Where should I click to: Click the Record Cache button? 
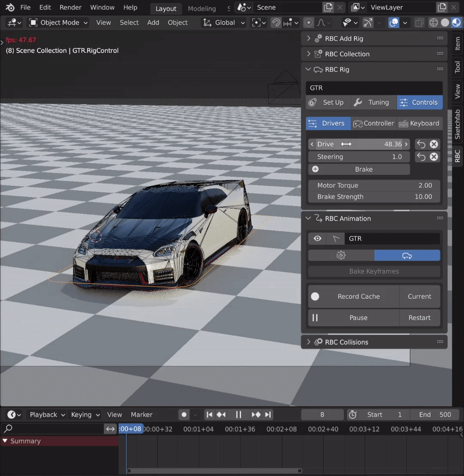point(353,296)
